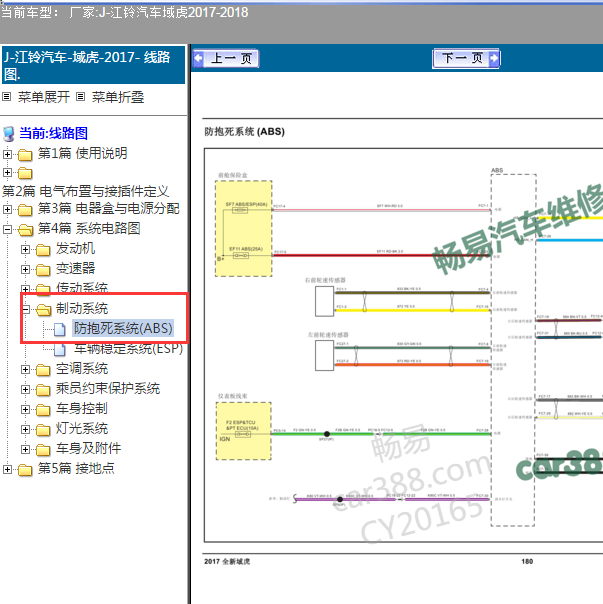Select 第4篇 系统电路图 chapter

[89, 228]
